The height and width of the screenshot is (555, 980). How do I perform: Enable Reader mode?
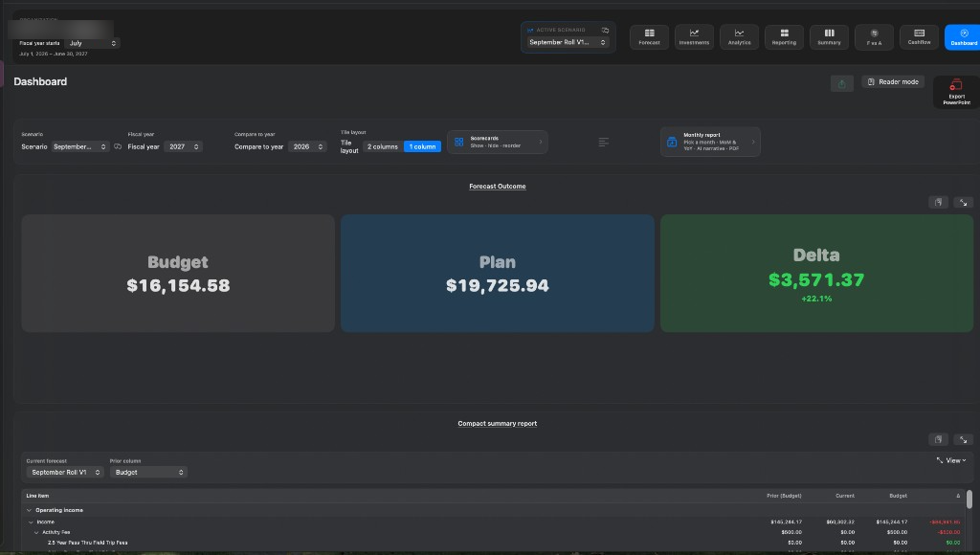[x=893, y=82]
